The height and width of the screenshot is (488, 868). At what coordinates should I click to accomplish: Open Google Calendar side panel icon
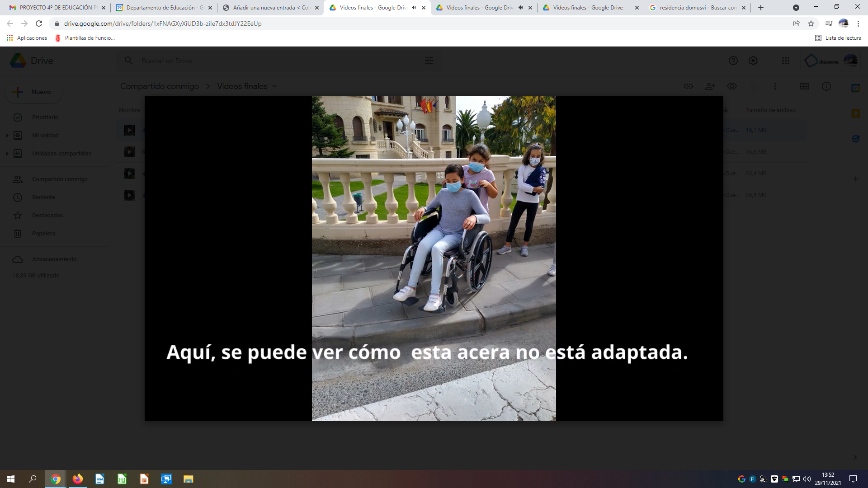856,88
